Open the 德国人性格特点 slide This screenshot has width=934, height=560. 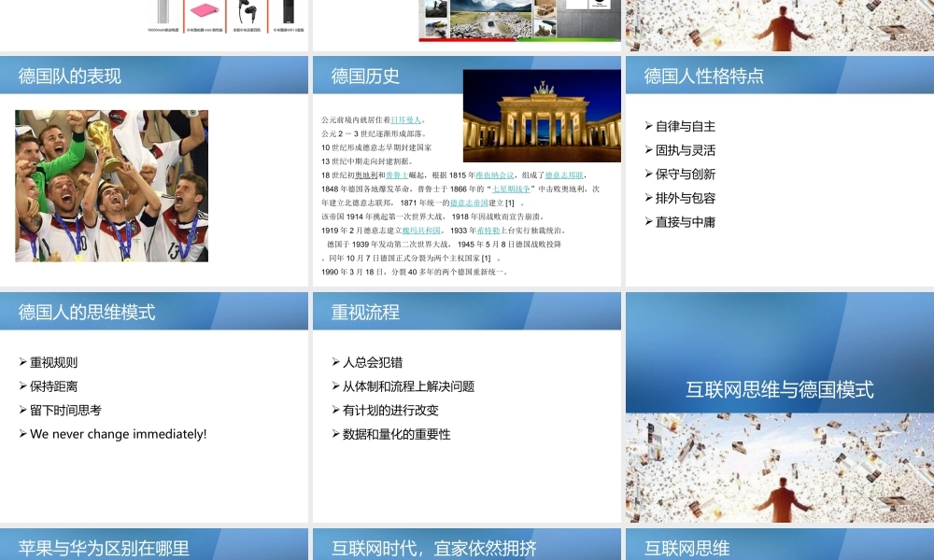780,172
